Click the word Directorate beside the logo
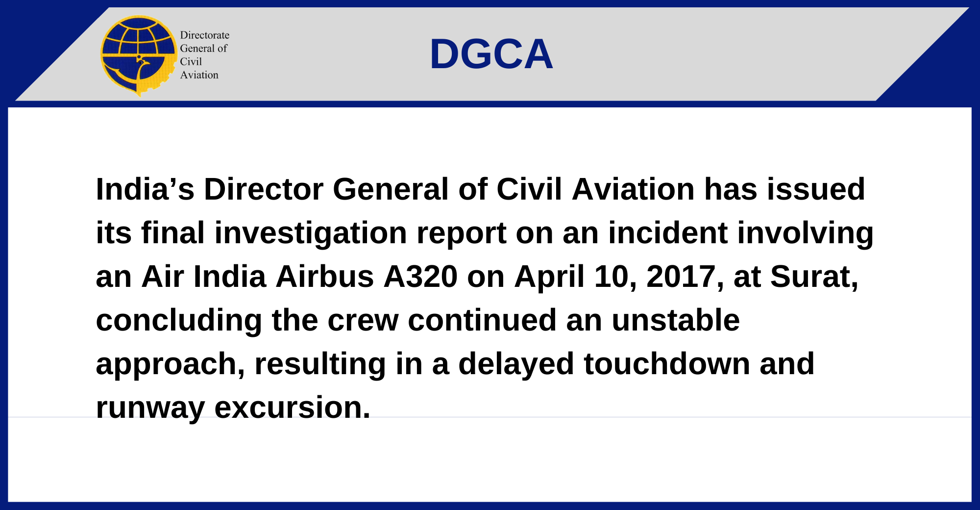The height and width of the screenshot is (510, 980). click(204, 35)
